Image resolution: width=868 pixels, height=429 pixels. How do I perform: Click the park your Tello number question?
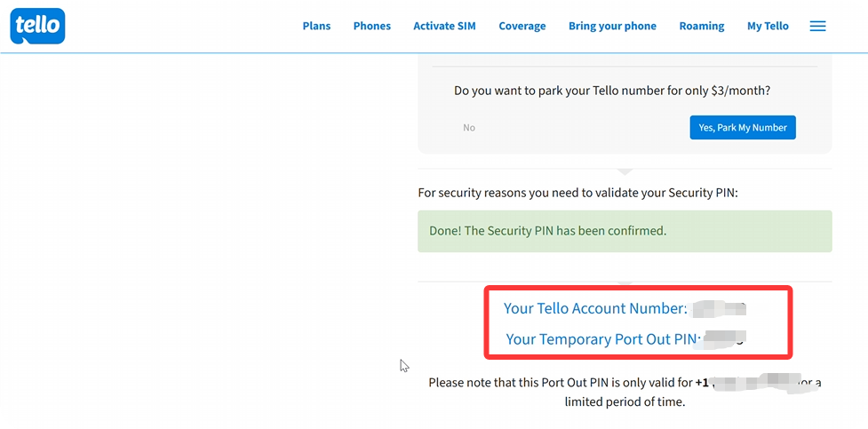coord(612,91)
